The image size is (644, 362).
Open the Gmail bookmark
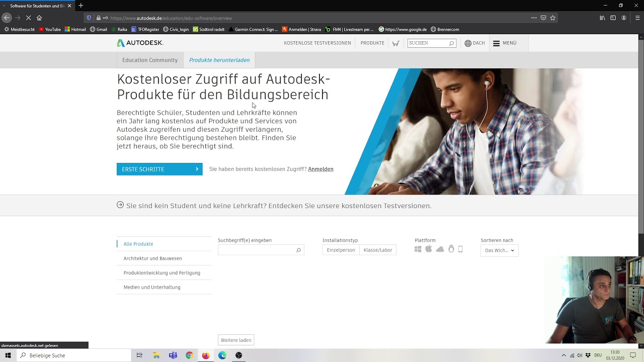point(99,29)
